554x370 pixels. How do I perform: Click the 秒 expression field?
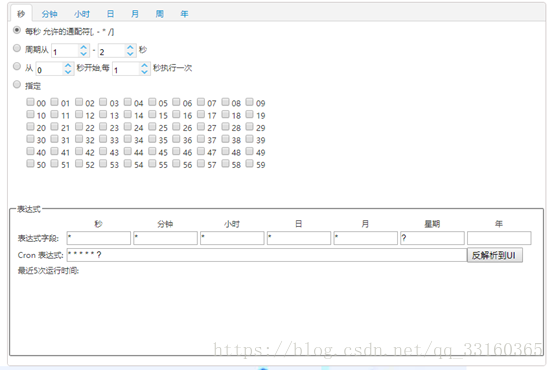point(99,238)
